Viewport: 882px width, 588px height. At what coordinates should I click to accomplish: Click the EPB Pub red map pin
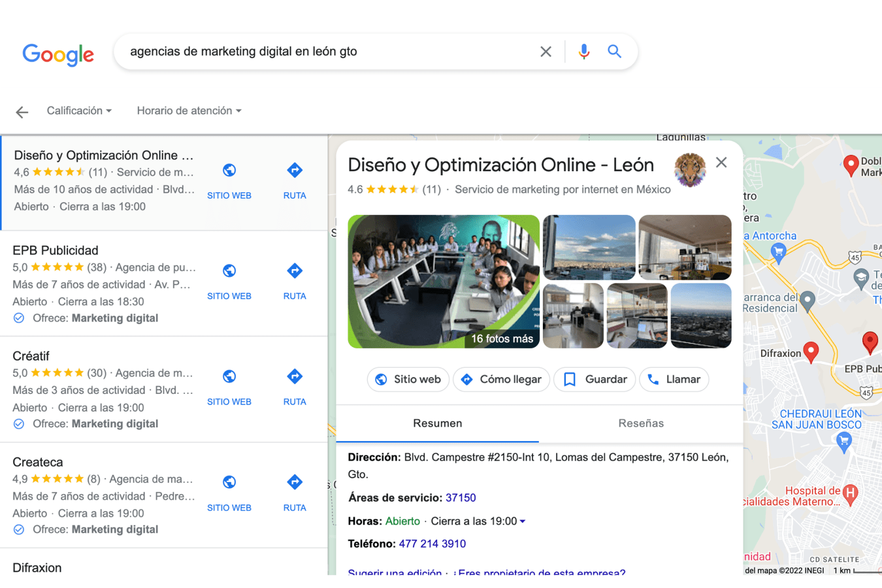click(x=870, y=342)
